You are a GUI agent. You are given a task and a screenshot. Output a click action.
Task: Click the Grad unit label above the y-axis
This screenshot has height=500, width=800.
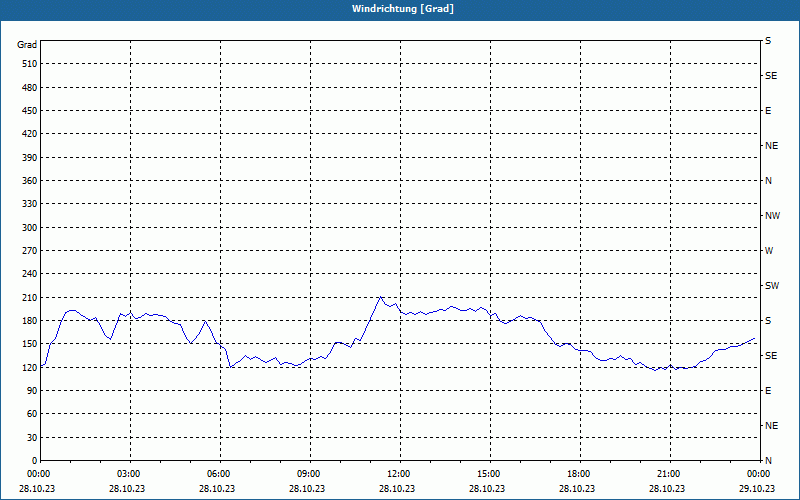pyautogui.click(x=27, y=45)
